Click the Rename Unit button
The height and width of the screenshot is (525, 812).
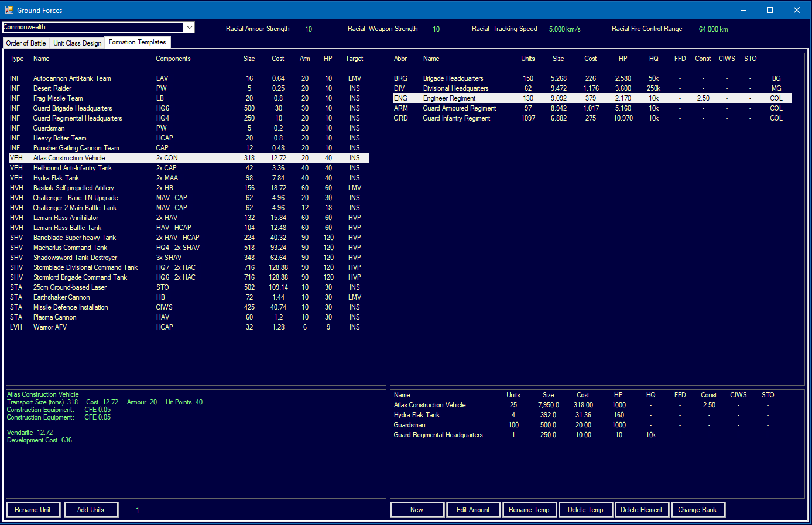pyautogui.click(x=33, y=510)
